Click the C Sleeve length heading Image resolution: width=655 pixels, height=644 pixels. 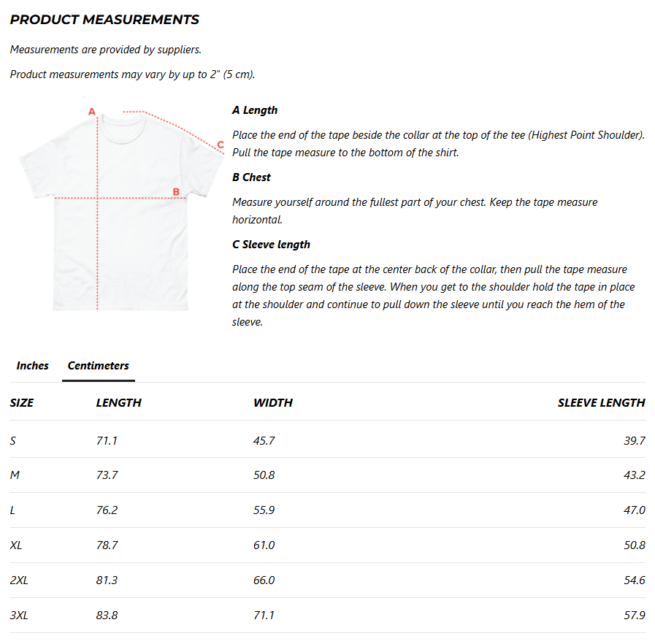271,245
